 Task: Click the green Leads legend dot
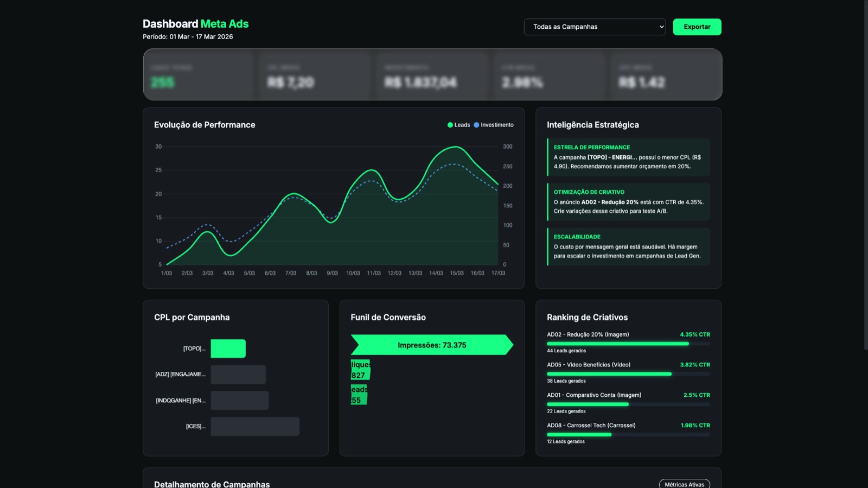click(x=450, y=125)
